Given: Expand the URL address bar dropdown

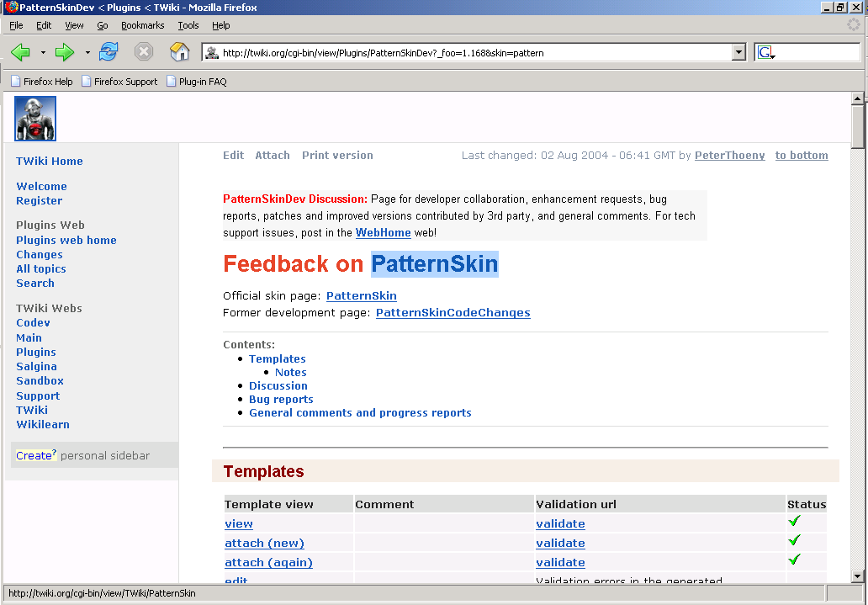Looking at the screenshot, I should click(738, 53).
